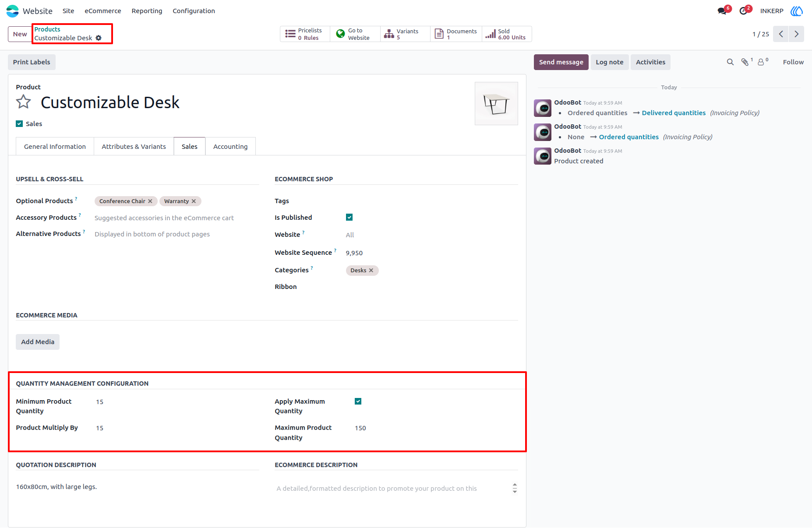
Task: Open conversations chat bubble icon
Action: pos(722,11)
